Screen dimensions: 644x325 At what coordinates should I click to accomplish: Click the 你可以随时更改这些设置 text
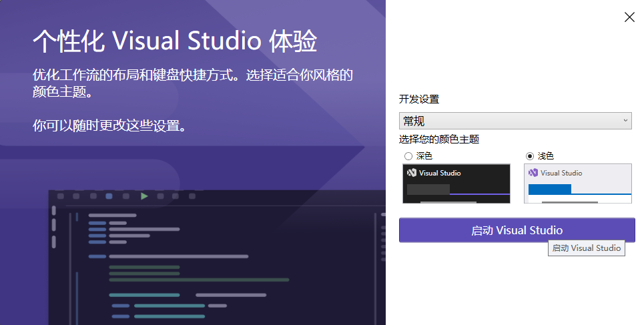point(109,125)
